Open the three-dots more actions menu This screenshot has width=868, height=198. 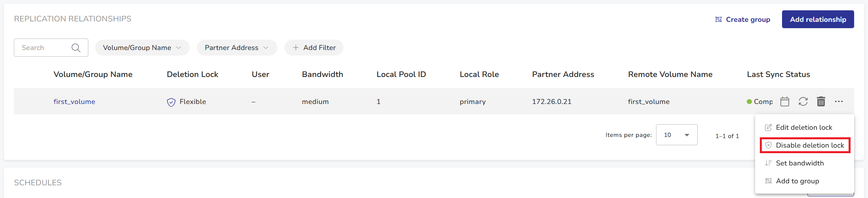[839, 102]
